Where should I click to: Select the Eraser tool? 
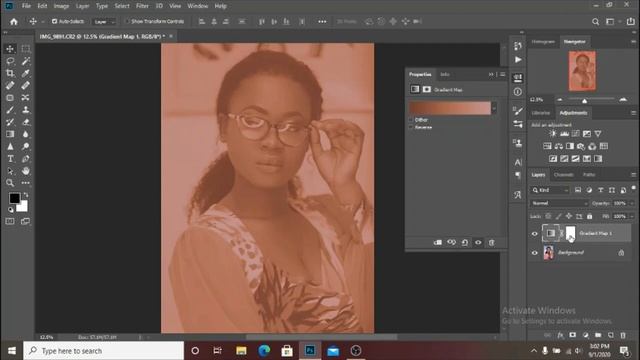(x=25, y=122)
